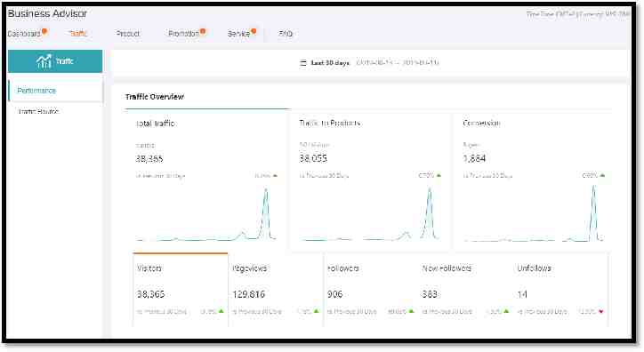
Task: Open the Service tab
Action: click(238, 34)
